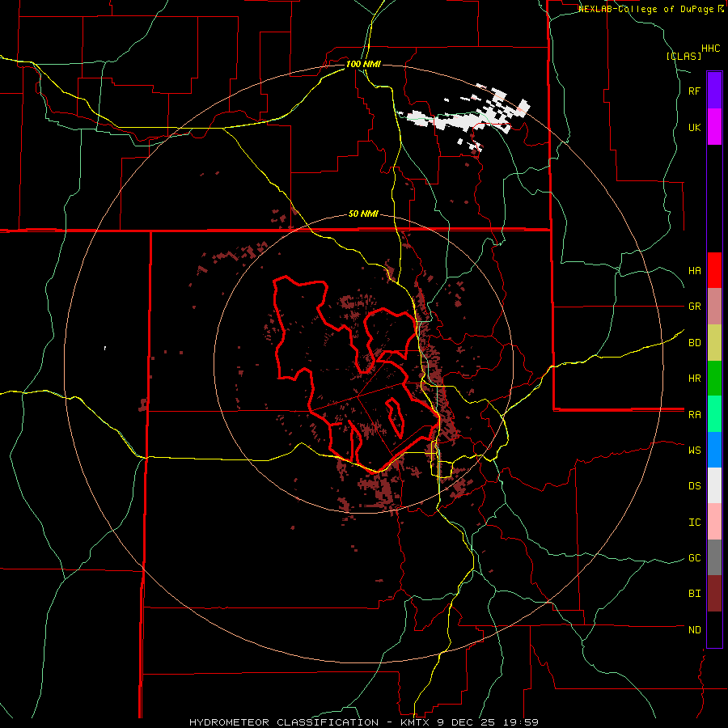Click the DS legend label
Screen dimensions: 728x728
695,486
